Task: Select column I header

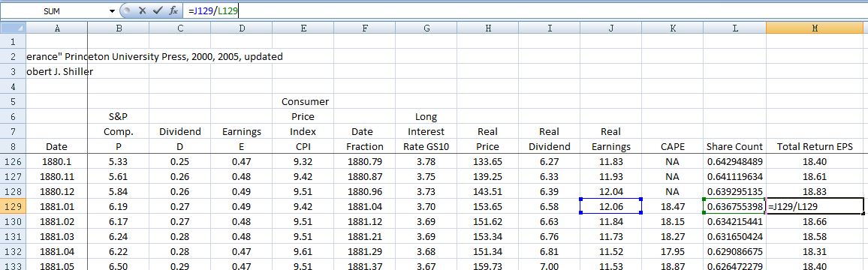Action: (x=549, y=28)
